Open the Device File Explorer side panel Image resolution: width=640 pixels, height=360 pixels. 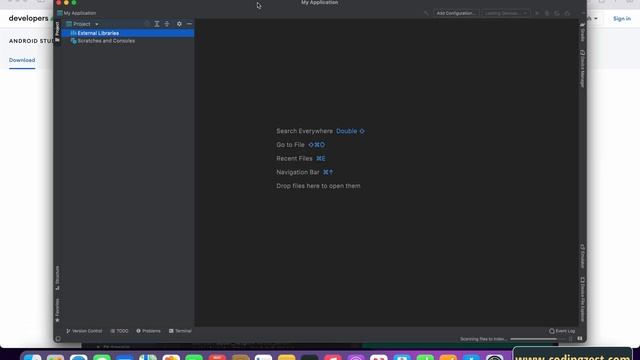click(x=582, y=299)
